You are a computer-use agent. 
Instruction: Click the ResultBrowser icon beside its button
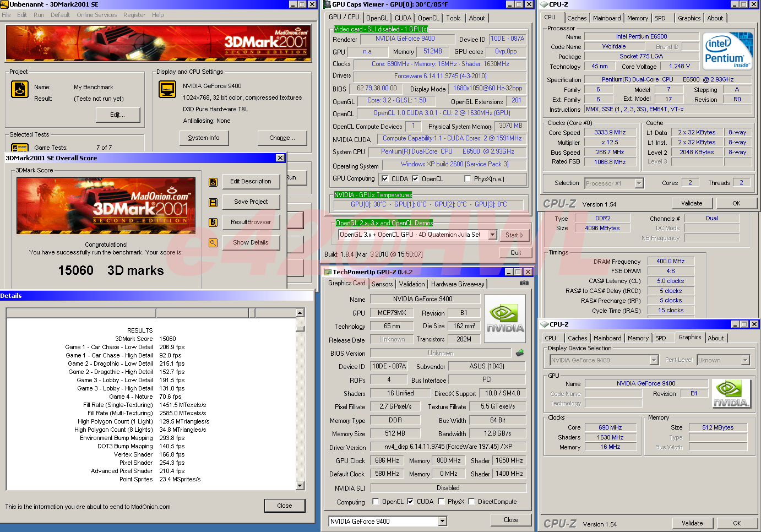213,222
